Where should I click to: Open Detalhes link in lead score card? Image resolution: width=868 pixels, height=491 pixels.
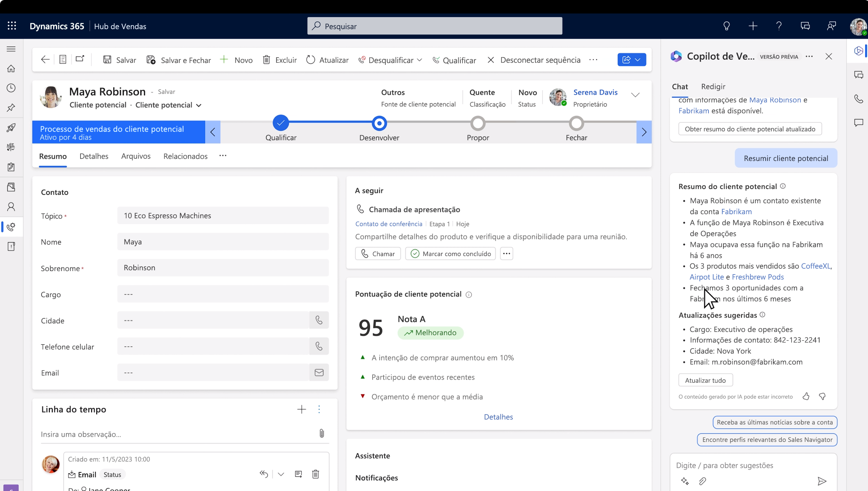pos(498,417)
